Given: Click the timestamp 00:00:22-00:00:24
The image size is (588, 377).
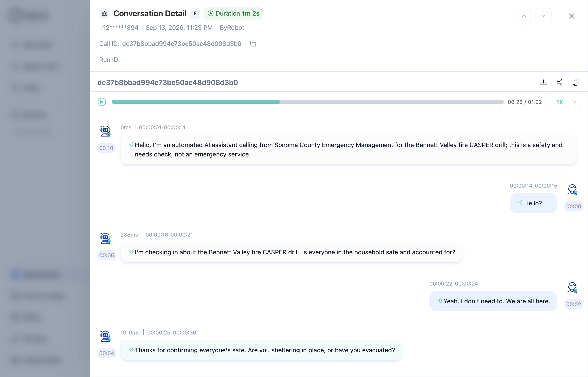Looking at the screenshot, I should click(453, 284).
